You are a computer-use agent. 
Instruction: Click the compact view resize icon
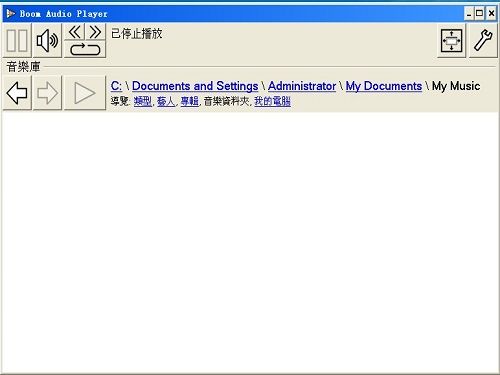click(x=451, y=41)
